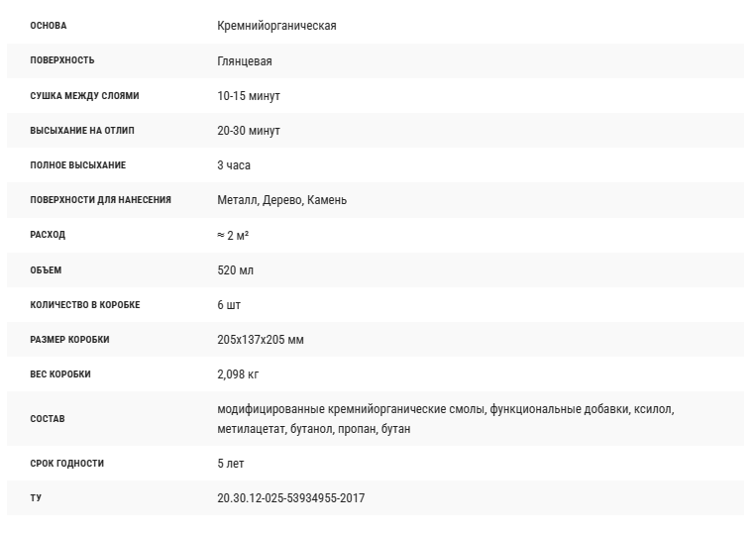Click the ПОВЕРХНОСТЬ label
The height and width of the screenshot is (533, 756).
[62, 60]
